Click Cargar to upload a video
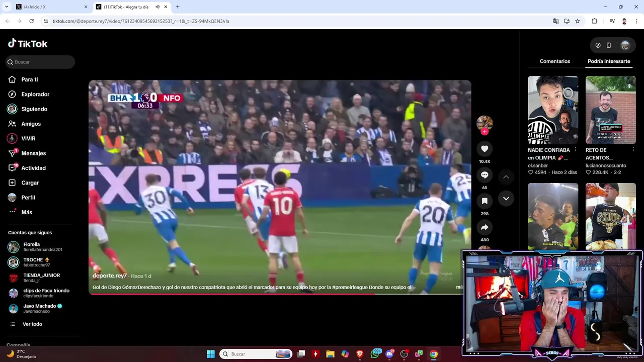This screenshot has width=644, height=362. [x=30, y=183]
